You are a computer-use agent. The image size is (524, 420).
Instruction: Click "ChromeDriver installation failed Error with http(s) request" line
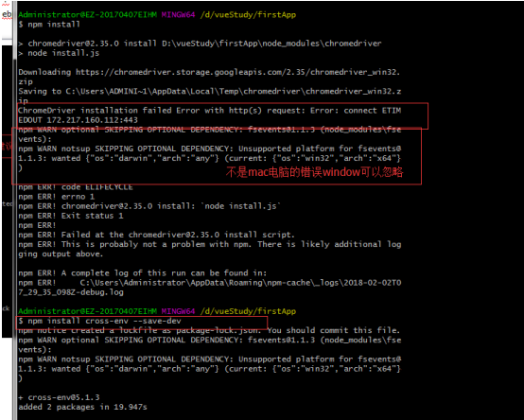click(210, 111)
